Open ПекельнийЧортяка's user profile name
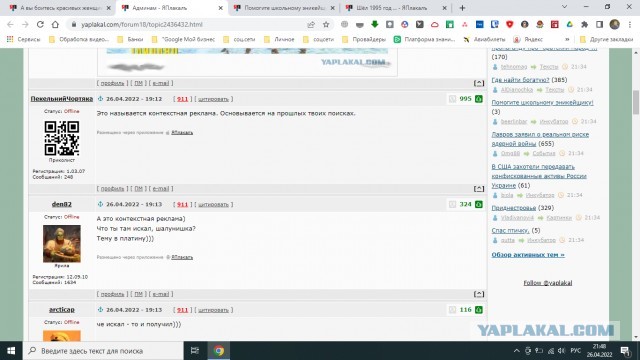Screen dimensions: 640x360 [x=62, y=99]
